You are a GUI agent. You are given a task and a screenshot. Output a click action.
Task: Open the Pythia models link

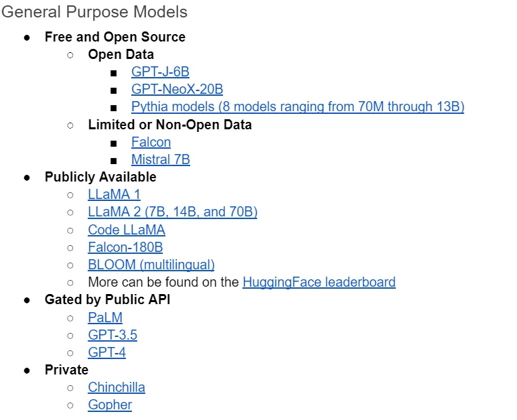click(298, 107)
